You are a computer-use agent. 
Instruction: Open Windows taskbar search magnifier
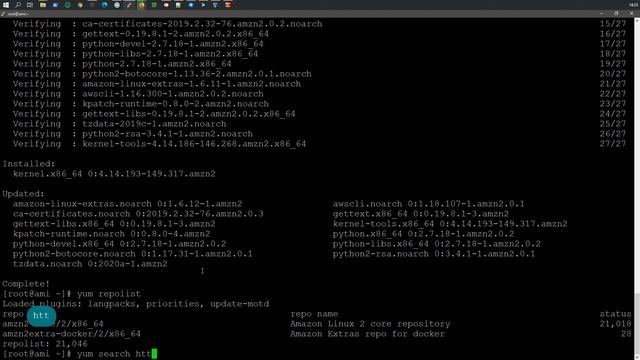(18, 5)
